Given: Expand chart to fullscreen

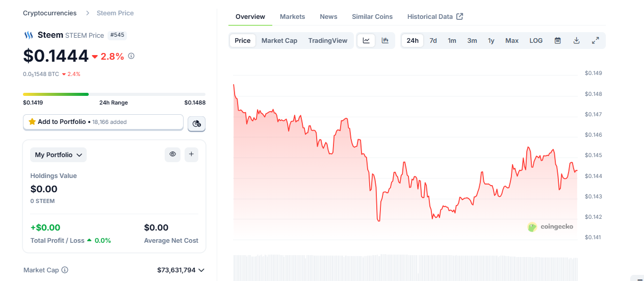Looking at the screenshot, I should (595, 41).
